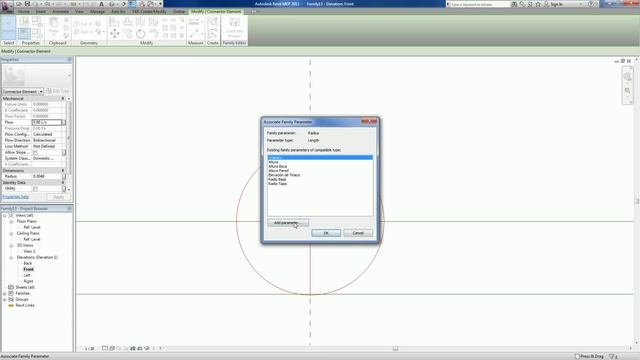640x360 pixels.
Task: Click the Edit Type button
Action: pyautogui.click(x=58, y=91)
